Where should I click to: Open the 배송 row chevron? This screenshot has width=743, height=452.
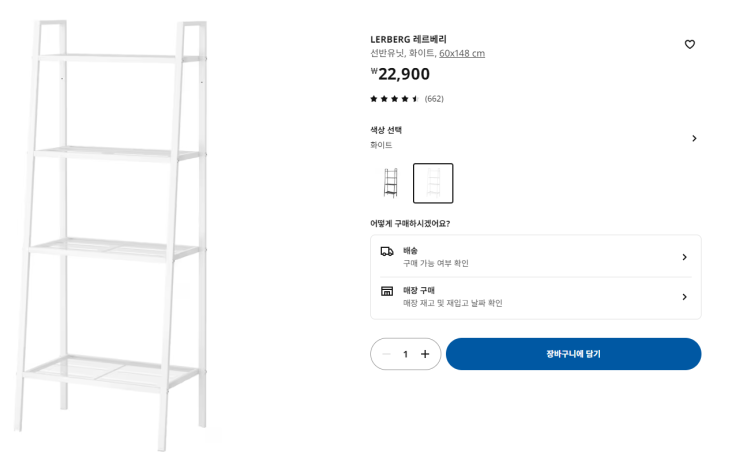[684, 257]
